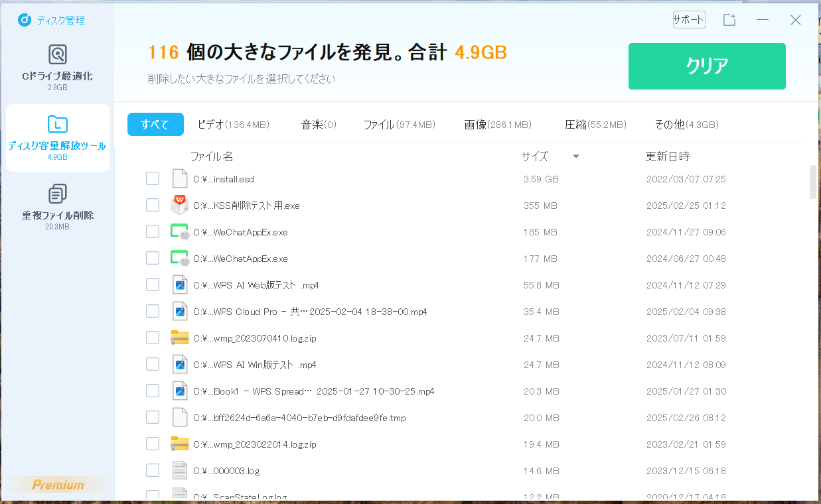This screenshot has width=821, height=504.
Task: Open the サポート button
Action: [689, 20]
